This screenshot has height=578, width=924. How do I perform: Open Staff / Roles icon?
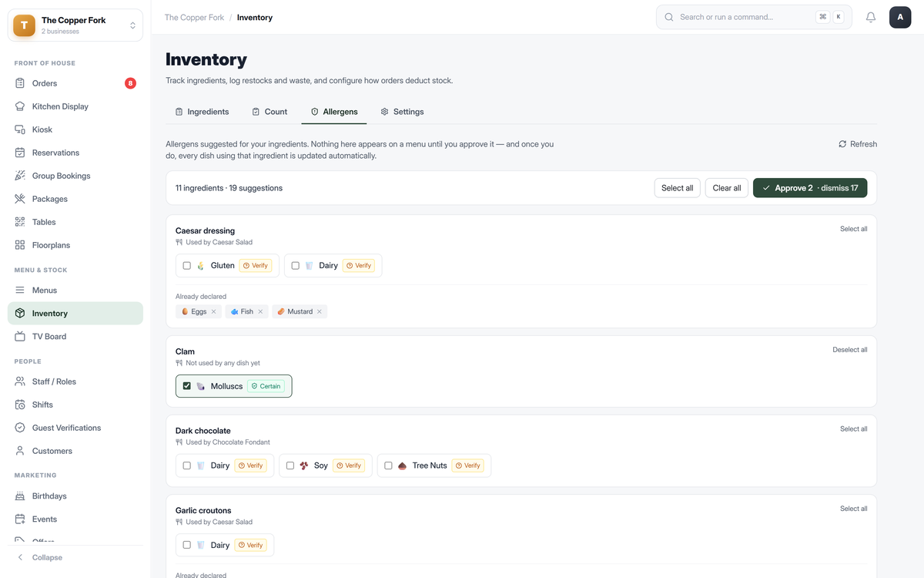coord(20,381)
